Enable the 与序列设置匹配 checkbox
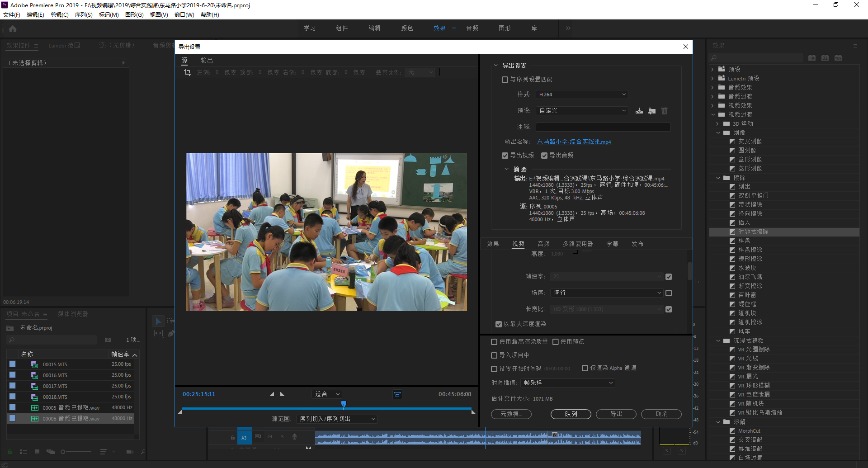The image size is (868, 468). pyautogui.click(x=505, y=80)
